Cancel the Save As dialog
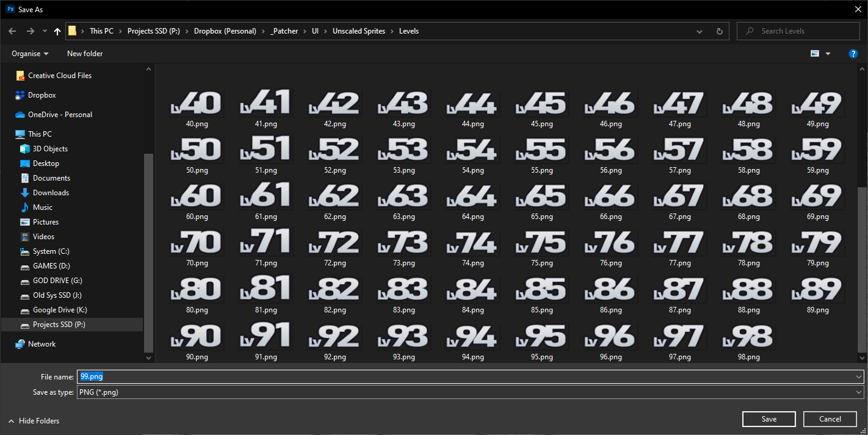Image resolution: width=868 pixels, height=435 pixels. tap(830, 419)
